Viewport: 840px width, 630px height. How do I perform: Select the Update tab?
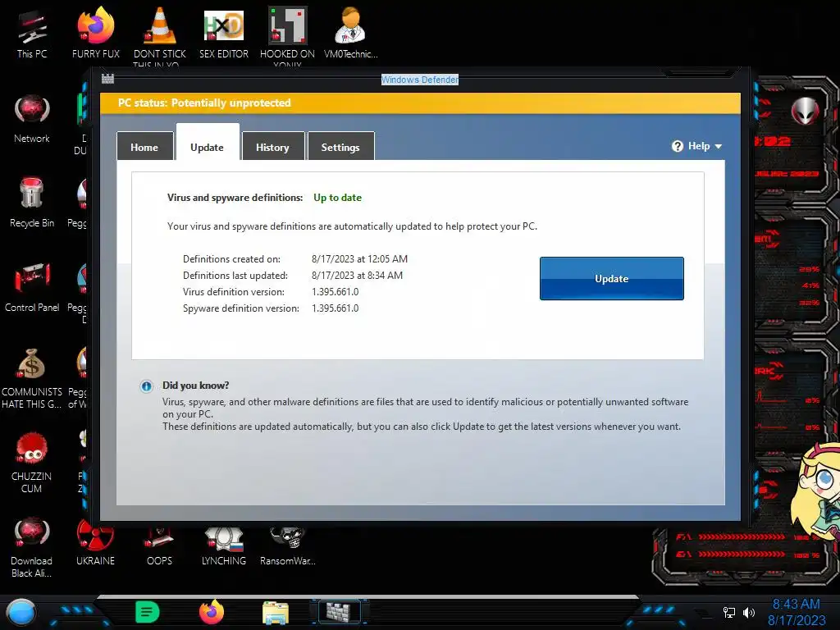tap(208, 143)
